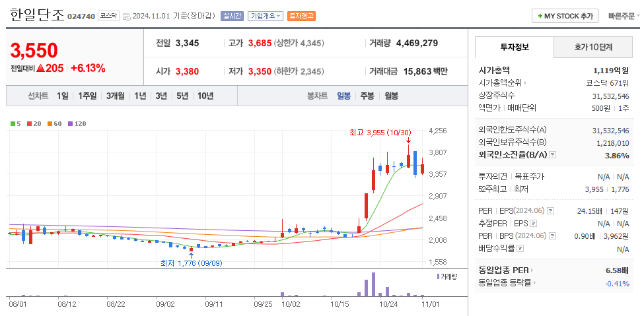644x316 pixels.
Task: Click the red 20-day moving average legend
Action: click(33, 123)
